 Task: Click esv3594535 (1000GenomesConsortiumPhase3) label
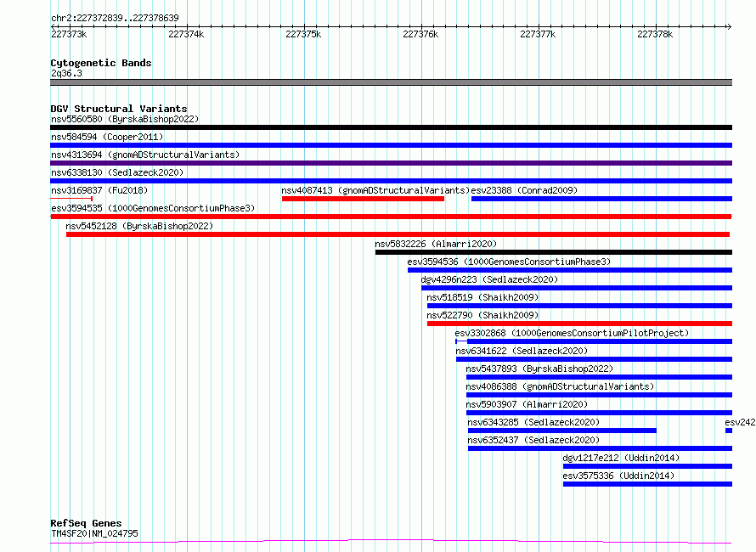click(x=153, y=208)
